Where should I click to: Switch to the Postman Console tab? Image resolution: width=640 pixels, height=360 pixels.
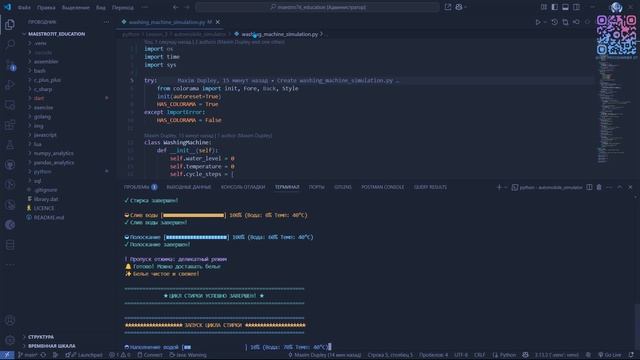(x=382, y=187)
